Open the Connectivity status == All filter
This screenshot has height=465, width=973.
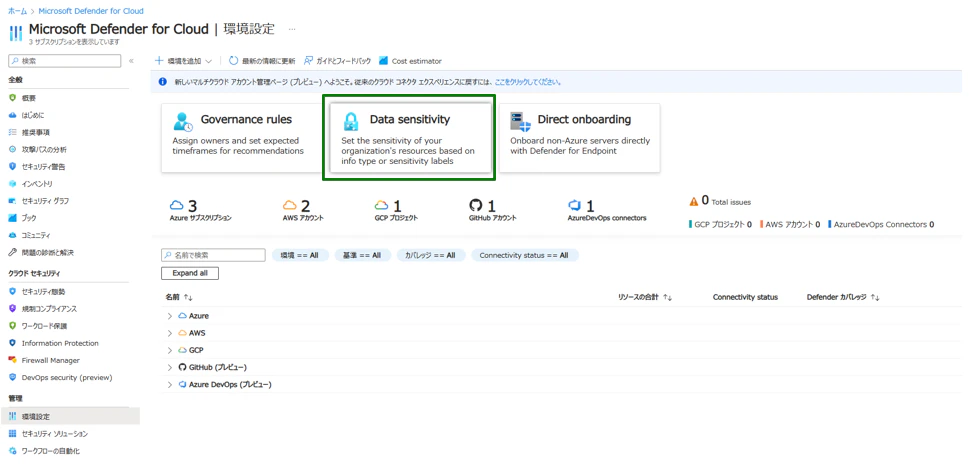(x=524, y=255)
